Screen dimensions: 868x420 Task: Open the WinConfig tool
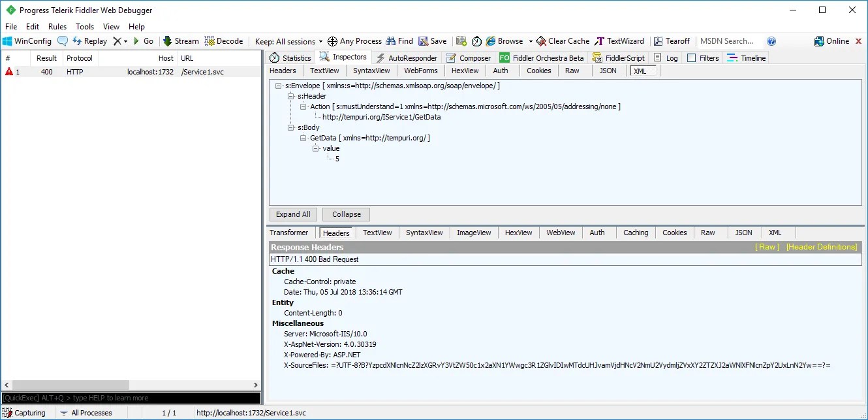[27, 41]
